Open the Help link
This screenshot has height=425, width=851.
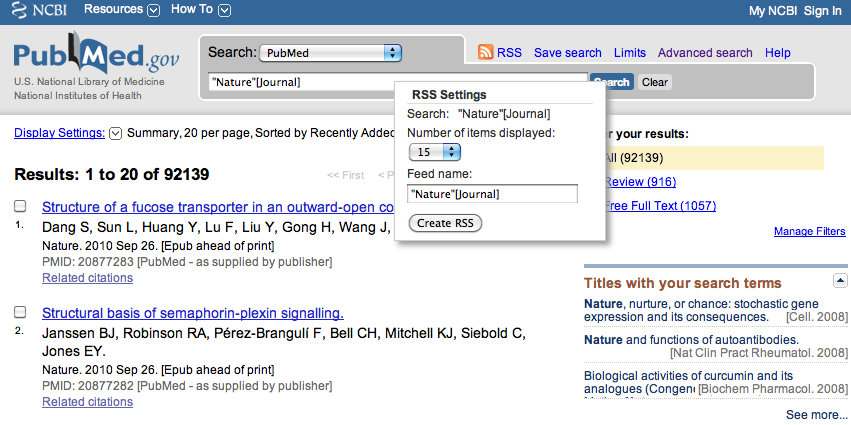point(778,53)
